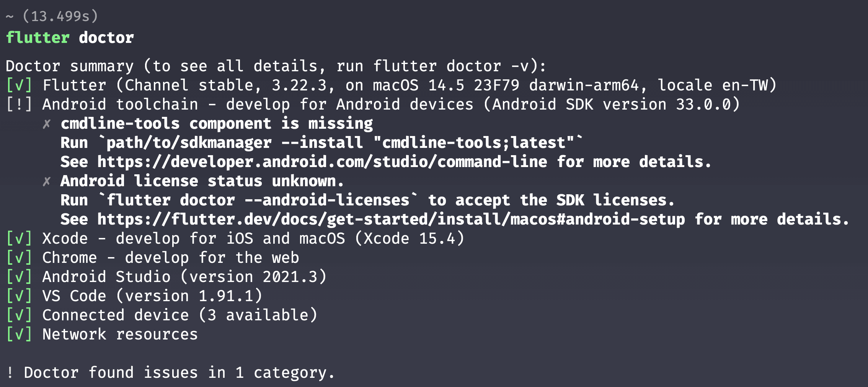Click the checkmark beside the Xcode line

(x=19, y=238)
